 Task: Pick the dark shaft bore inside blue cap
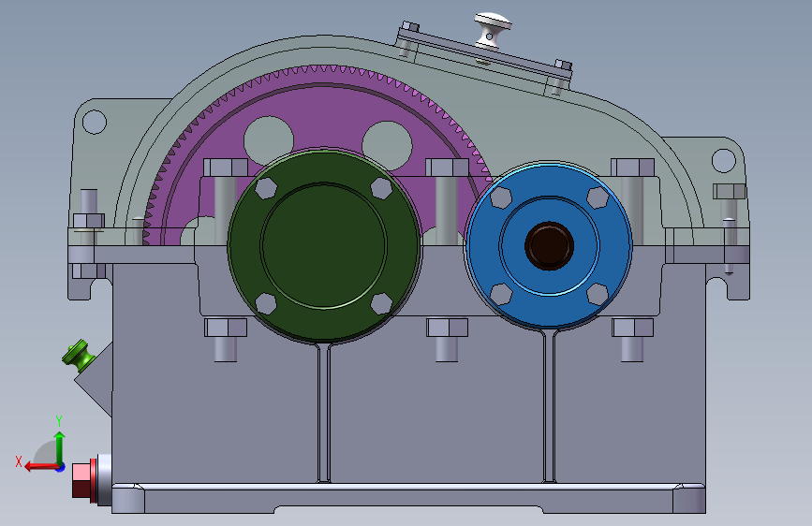coord(549,245)
